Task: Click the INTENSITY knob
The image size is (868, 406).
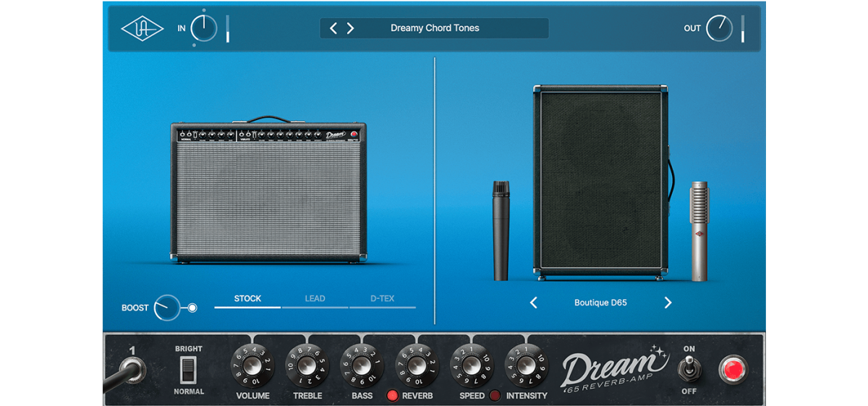Action: click(527, 366)
